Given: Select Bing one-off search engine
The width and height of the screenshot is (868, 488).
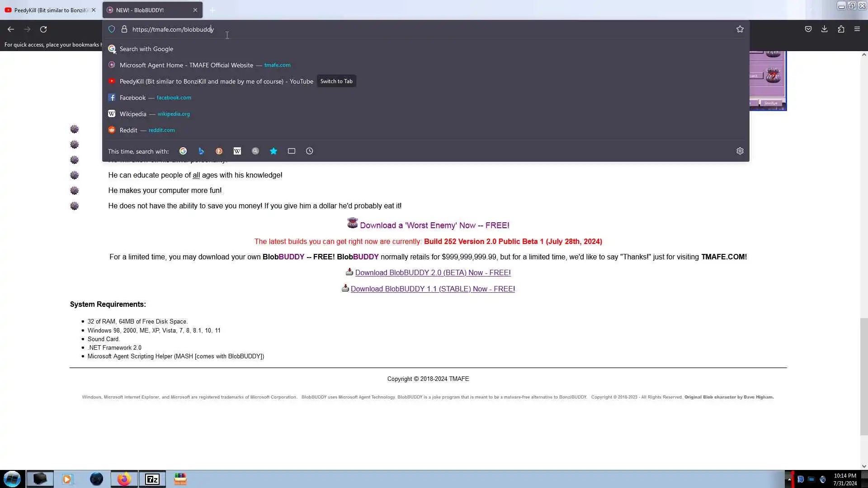Looking at the screenshot, I should pyautogui.click(x=201, y=151).
